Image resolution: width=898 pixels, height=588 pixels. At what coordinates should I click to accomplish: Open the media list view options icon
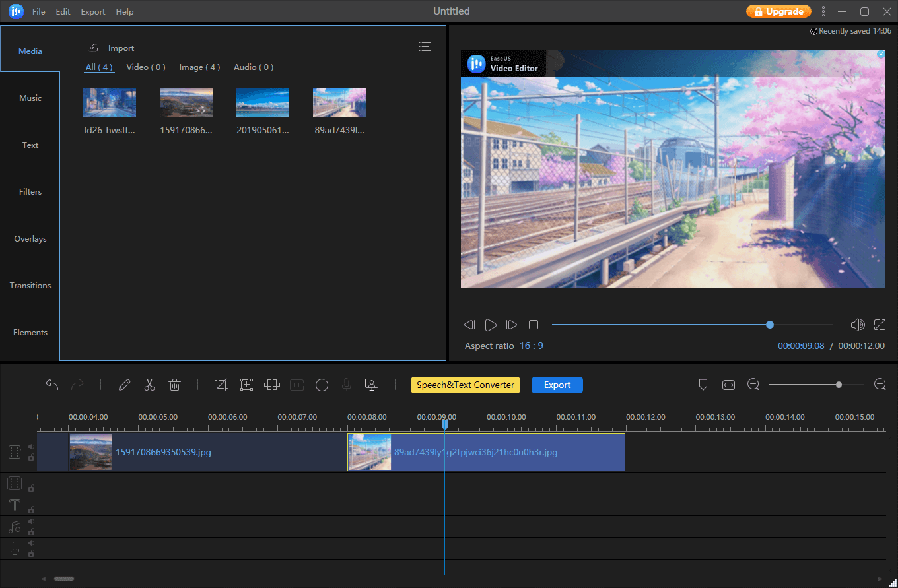[425, 46]
